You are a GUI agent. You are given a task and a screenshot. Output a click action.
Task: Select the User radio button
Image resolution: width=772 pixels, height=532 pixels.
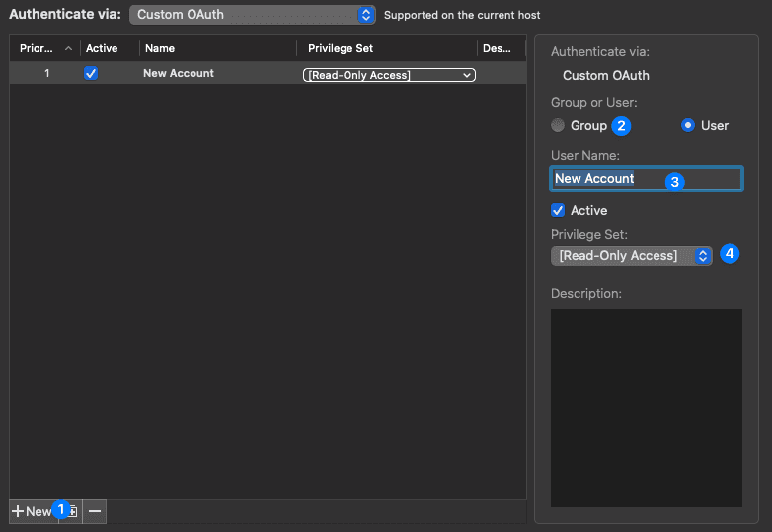(688, 125)
